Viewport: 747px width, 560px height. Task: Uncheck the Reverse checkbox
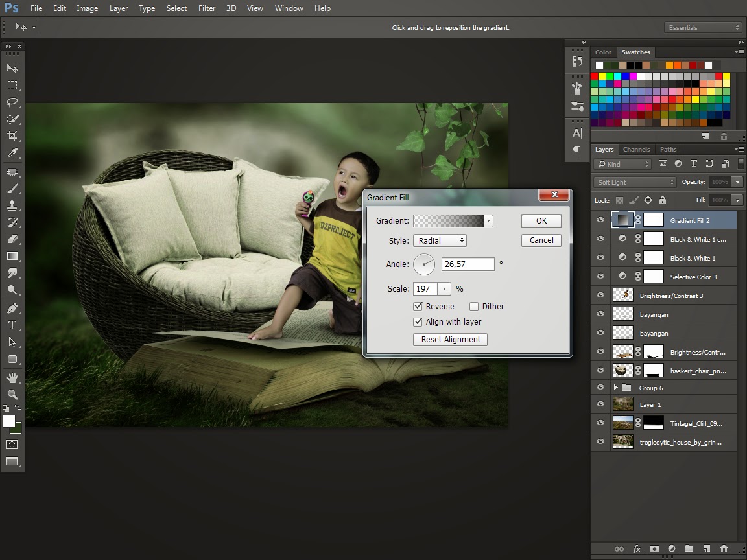tap(418, 307)
